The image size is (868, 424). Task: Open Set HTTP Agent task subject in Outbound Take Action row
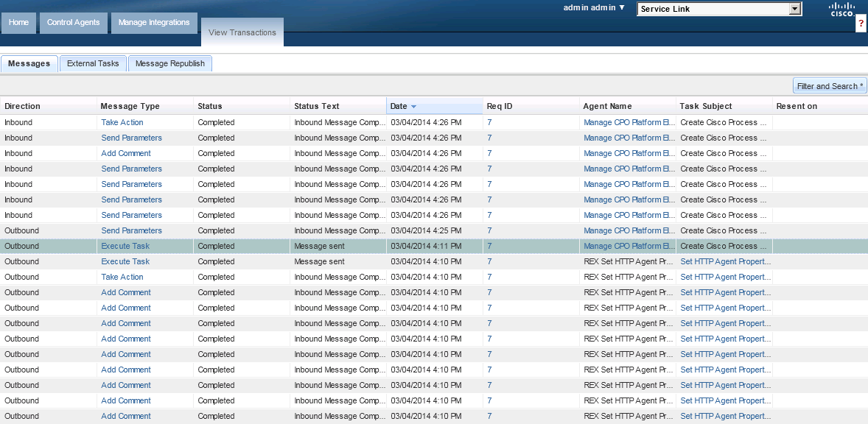click(726, 277)
